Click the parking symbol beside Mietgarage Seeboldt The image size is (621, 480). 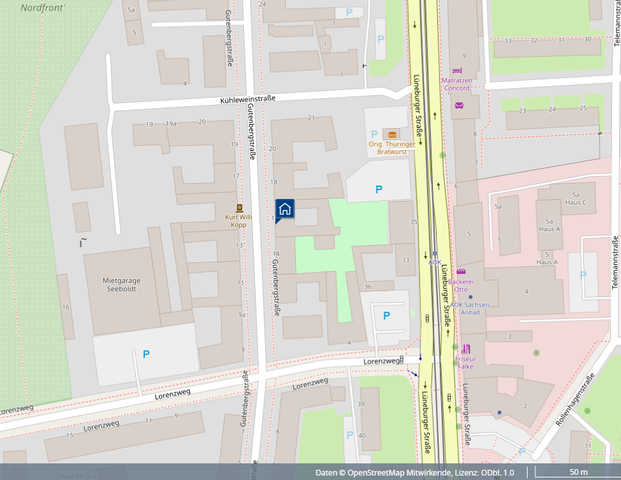tap(146, 354)
